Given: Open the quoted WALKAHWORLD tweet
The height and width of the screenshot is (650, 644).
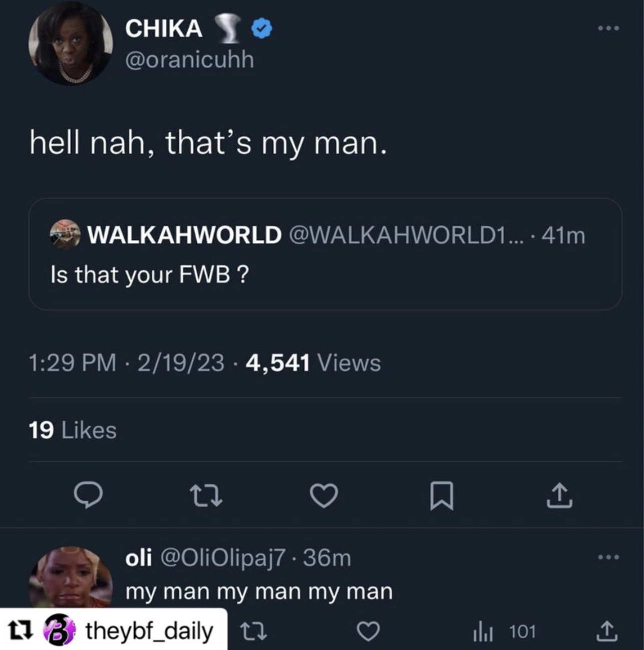Looking at the screenshot, I should pos(325,254).
